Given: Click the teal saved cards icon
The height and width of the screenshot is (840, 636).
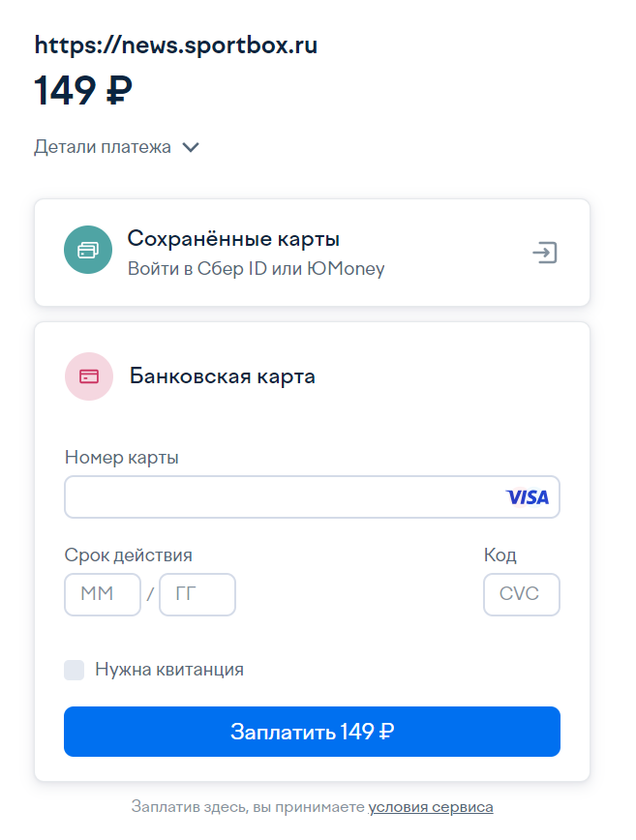Looking at the screenshot, I should [88, 251].
